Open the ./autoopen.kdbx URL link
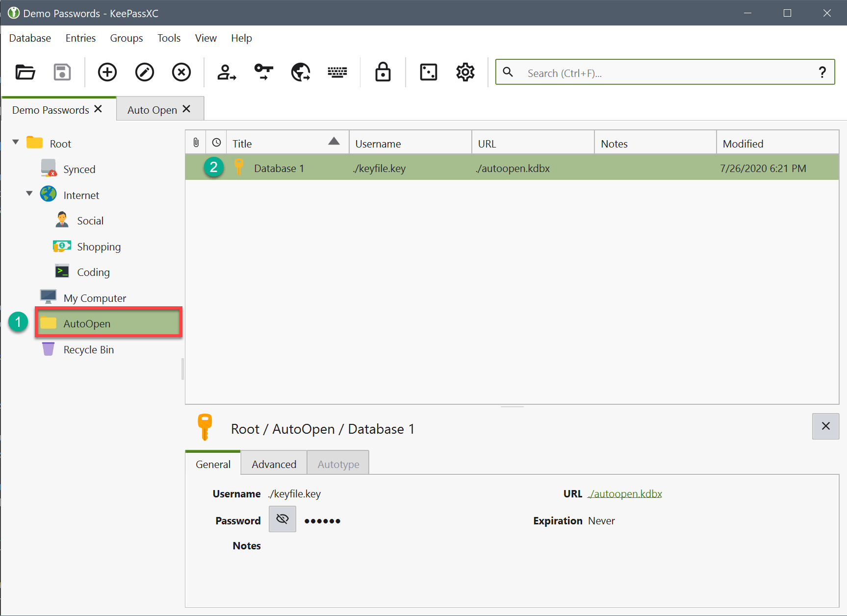Image resolution: width=847 pixels, height=616 pixels. pyautogui.click(x=625, y=493)
